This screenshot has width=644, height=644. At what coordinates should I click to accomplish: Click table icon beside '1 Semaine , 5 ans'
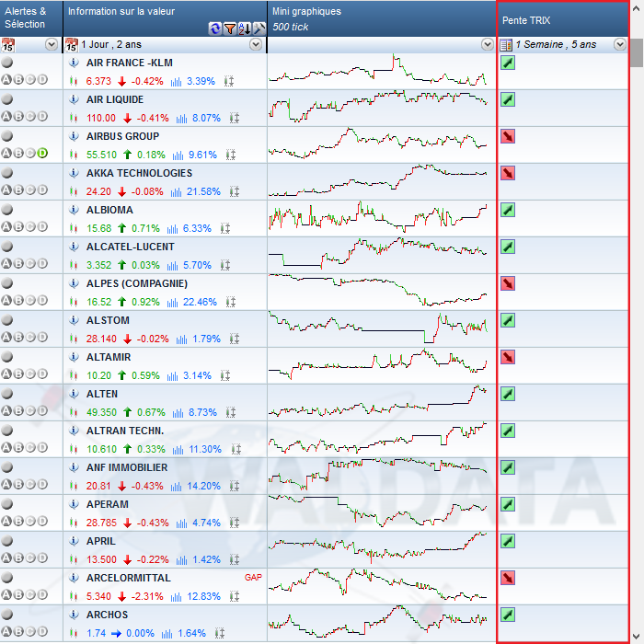tap(506, 45)
